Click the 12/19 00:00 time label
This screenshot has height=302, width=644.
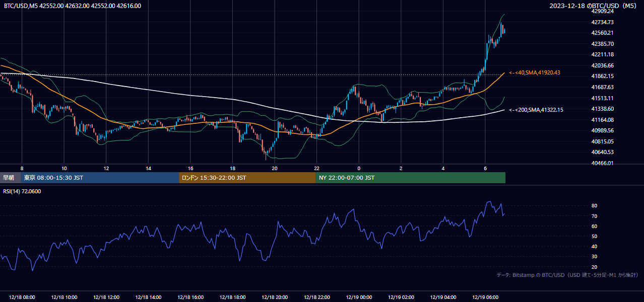359,297
